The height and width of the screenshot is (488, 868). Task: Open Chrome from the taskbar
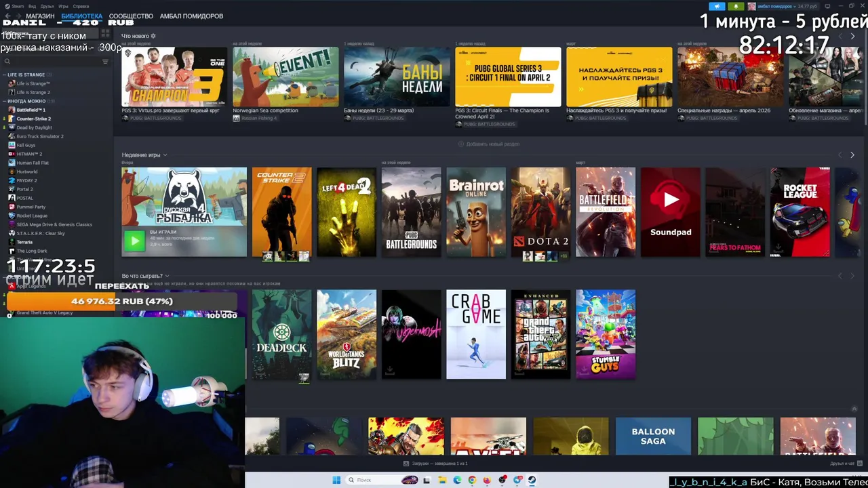click(x=472, y=480)
